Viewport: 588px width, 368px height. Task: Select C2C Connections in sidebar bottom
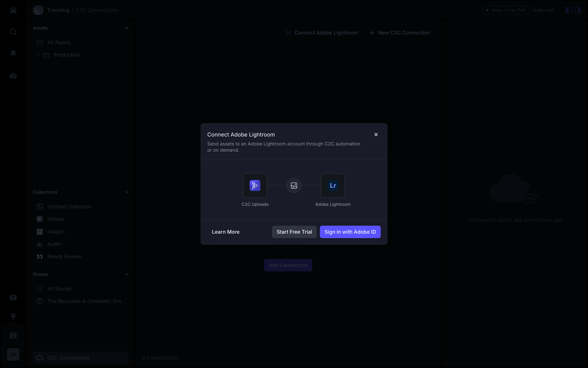[x=80, y=358]
